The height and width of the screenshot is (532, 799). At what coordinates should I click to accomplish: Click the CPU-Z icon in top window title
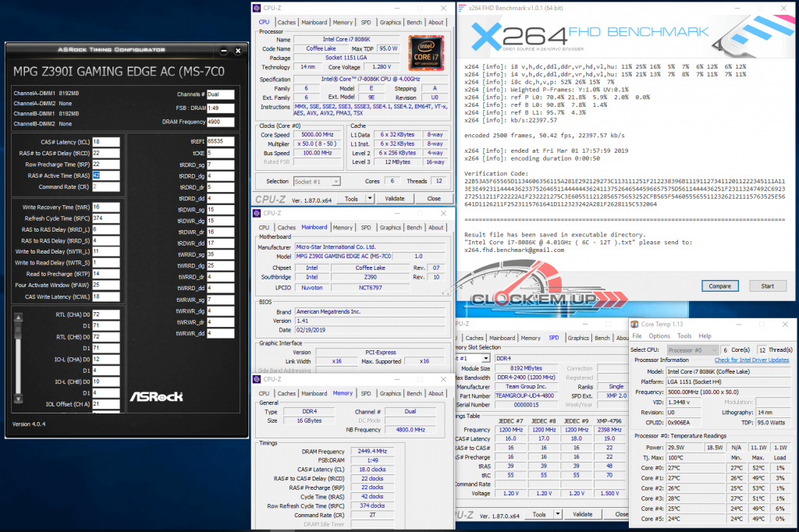coord(257,8)
